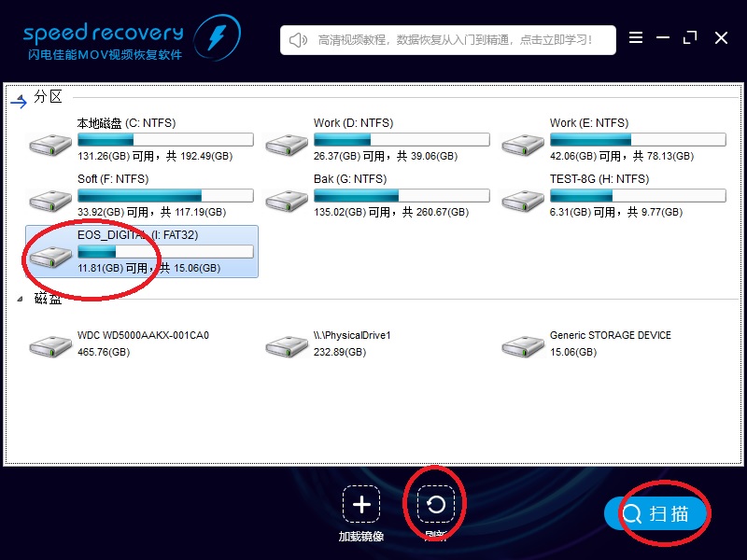747x560 pixels.
Task: Start scanning with the 扫描 button
Action: click(x=655, y=513)
